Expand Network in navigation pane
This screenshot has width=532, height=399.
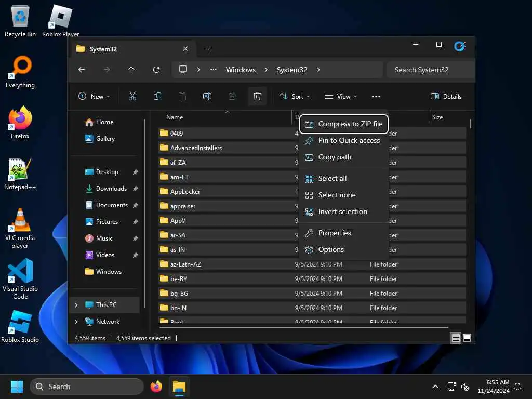click(76, 322)
